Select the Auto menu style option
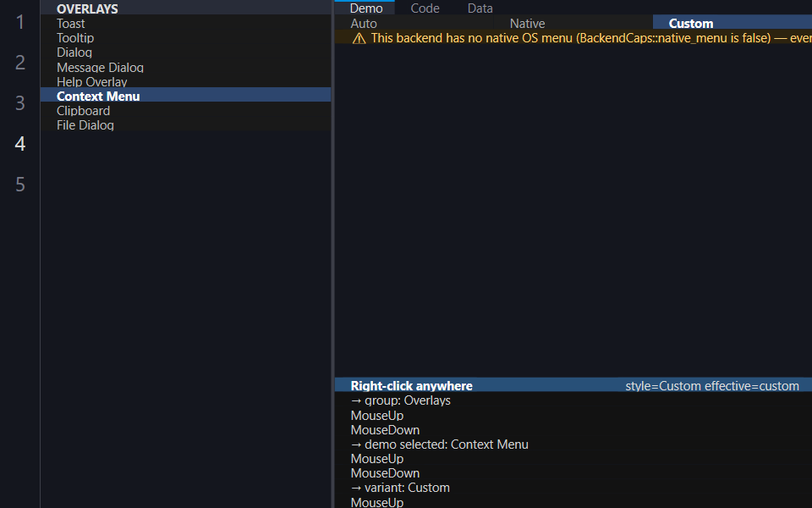The image size is (812, 508). (x=414, y=24)
